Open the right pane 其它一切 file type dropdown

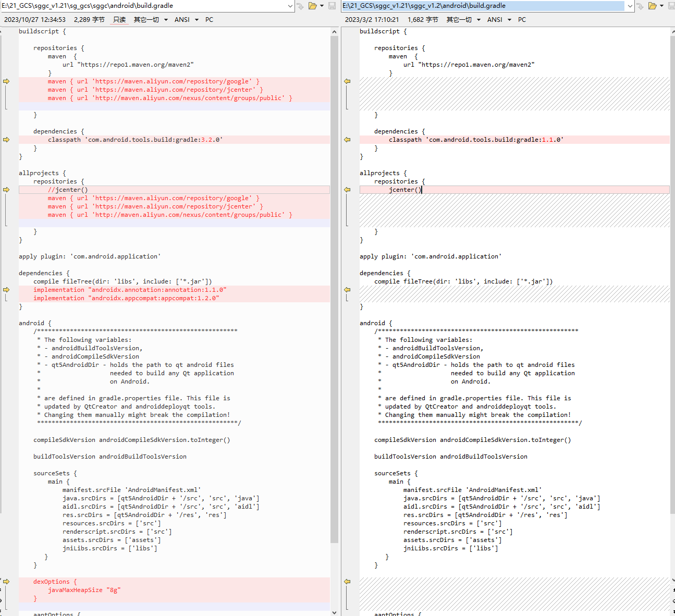click(x=463, y=20)
